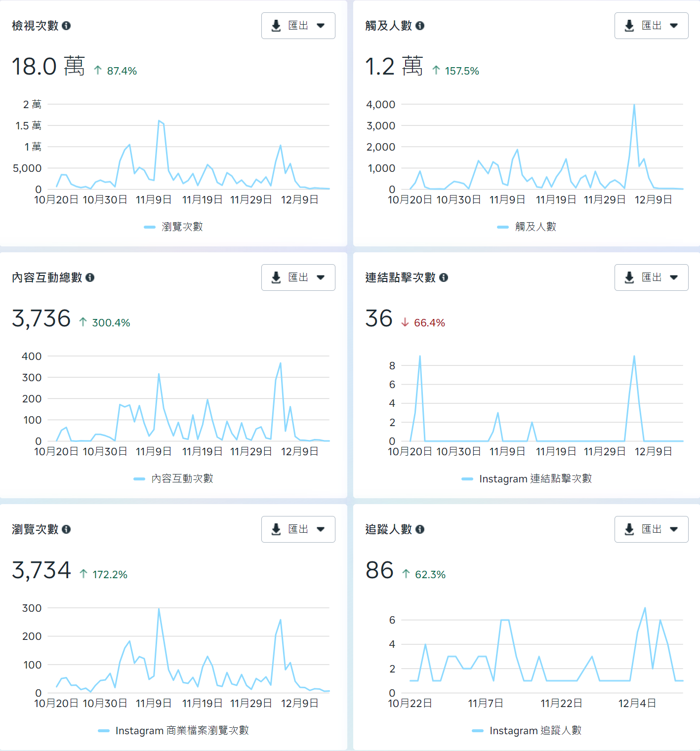This screenshot has height=751, width=700.
Task: Hit the download icon in the 追蹤人數 card
Action: pos(629,529)
